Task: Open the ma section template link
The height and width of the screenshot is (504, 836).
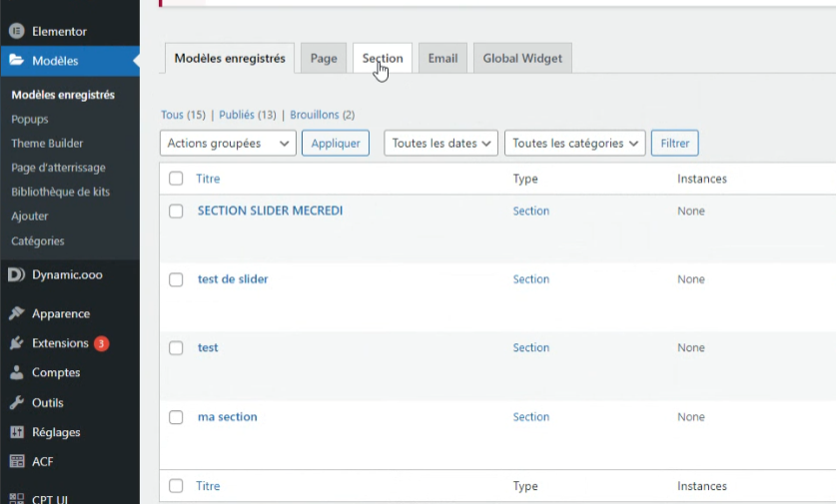Action: [227, 417]
